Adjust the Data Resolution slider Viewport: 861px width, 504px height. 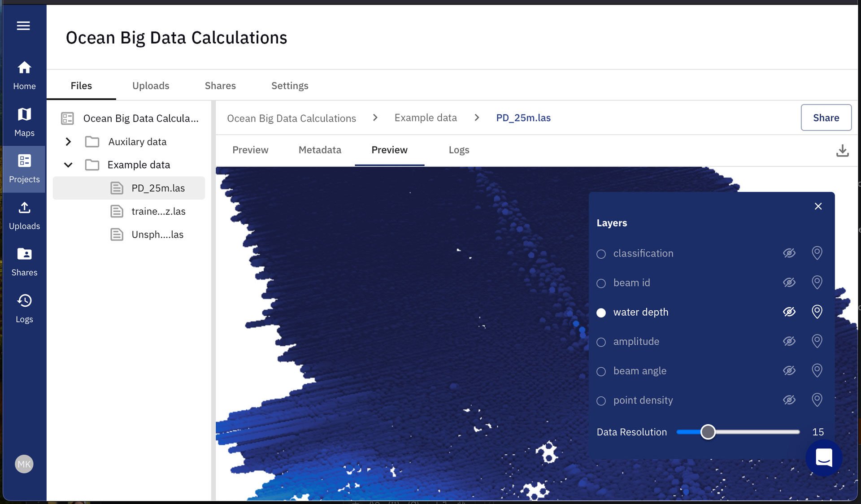pos(709,432)
